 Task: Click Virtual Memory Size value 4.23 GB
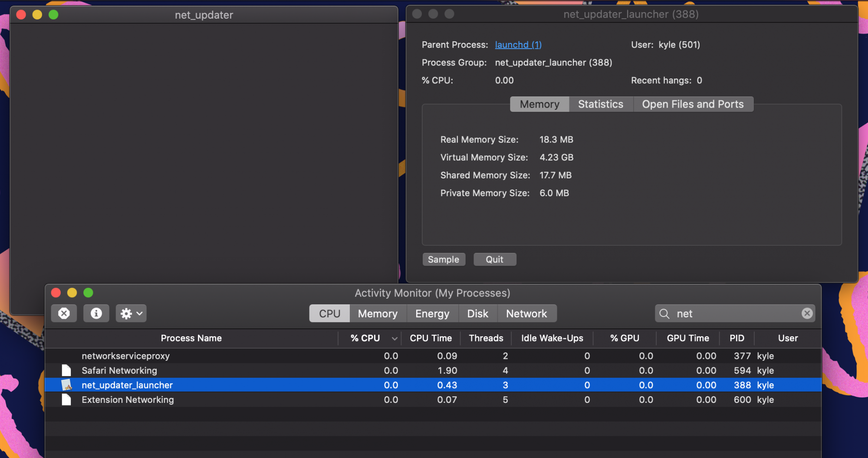[x=556, y=157]
